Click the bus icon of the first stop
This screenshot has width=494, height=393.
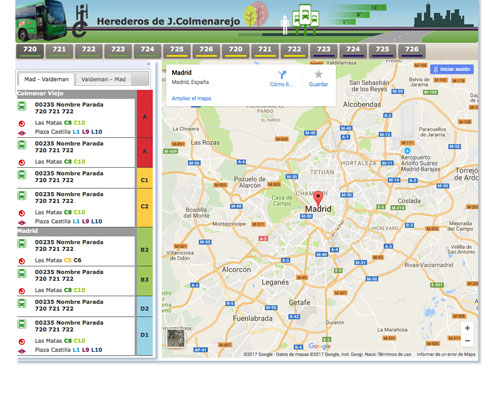22,106
